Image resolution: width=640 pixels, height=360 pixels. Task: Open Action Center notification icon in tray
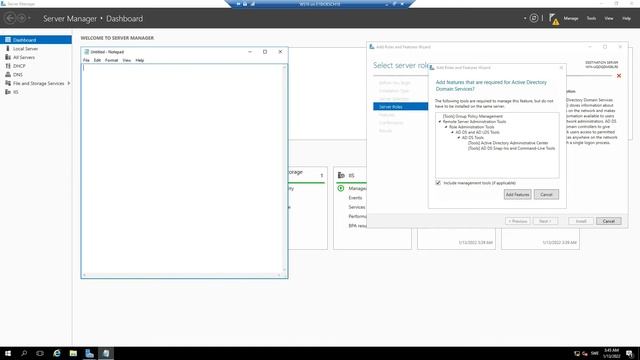pyautogui.click(x=630, y=353)
